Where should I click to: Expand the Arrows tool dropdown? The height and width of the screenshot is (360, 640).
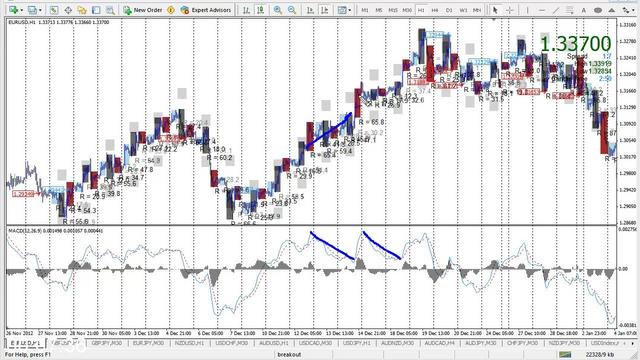click(x=632, y=10)
